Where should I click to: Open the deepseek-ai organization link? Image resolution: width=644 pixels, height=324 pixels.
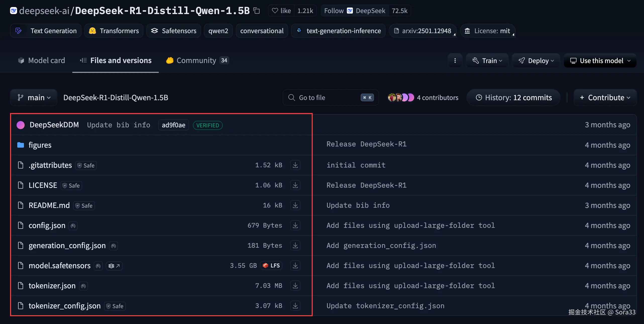pos(44,11)
